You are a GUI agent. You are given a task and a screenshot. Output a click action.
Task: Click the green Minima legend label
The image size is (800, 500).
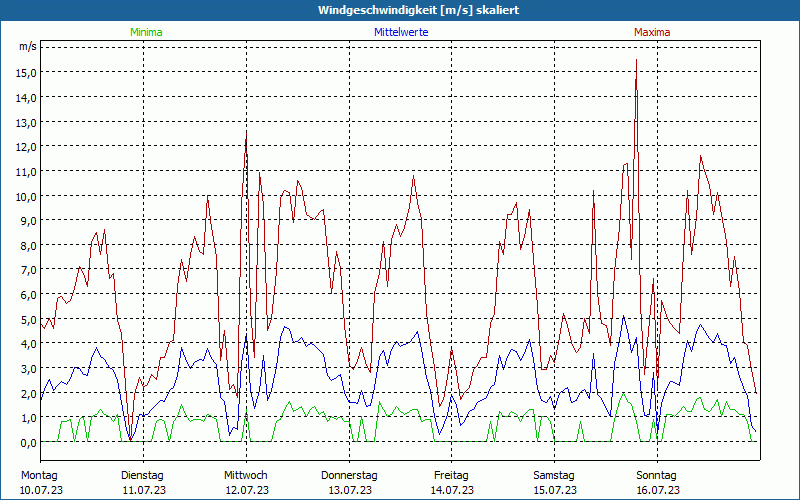click(x=146, y=32)
